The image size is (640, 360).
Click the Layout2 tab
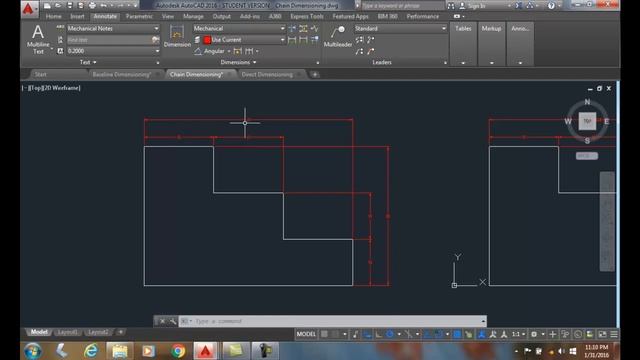point(98,332)
